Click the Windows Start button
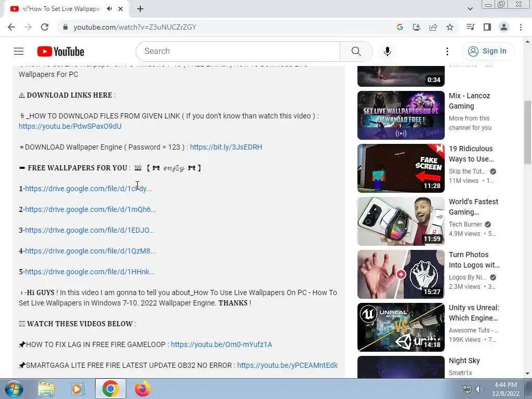 pyautogui.click(x=14, y=389)
